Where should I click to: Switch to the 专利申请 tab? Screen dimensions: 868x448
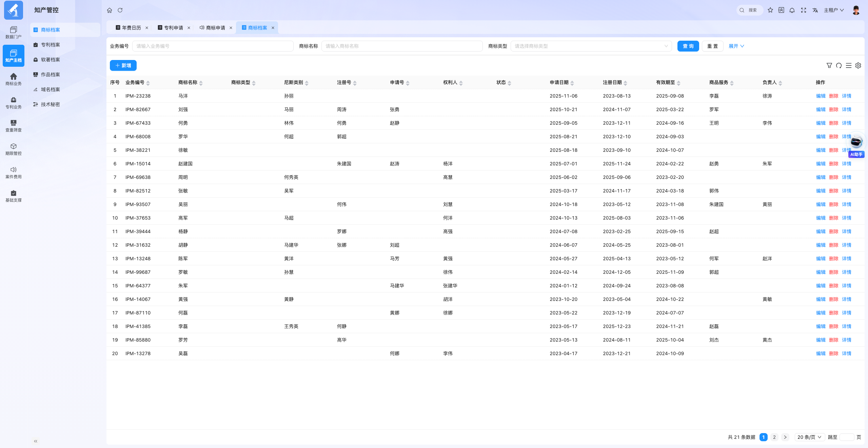click(x=170, y=28)
